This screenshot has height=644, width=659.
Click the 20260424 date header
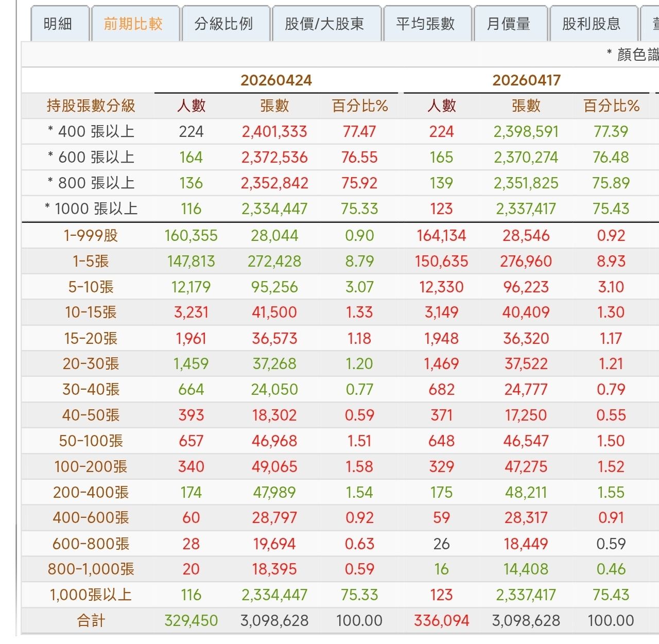tap(276, 80)
